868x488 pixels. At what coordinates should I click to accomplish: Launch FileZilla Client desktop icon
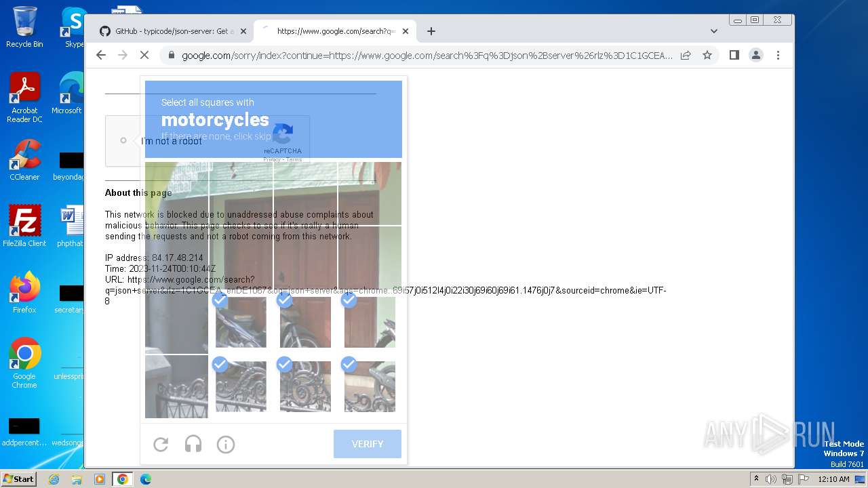click(x=24, y=226)
